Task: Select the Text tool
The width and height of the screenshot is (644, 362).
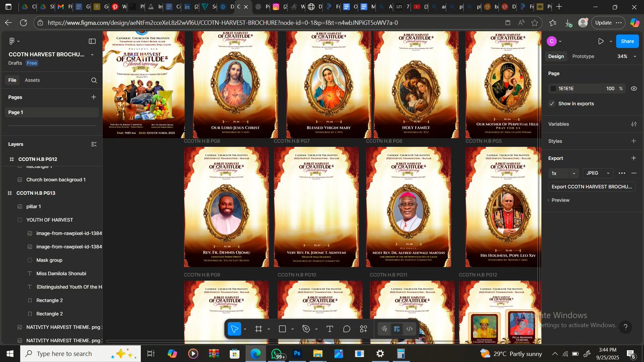Action: coord(330,329)
